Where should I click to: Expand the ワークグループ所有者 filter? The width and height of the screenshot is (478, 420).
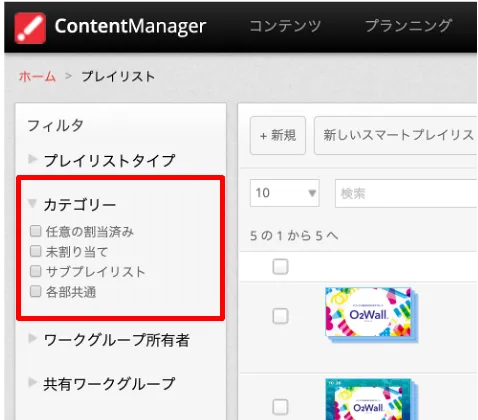click(32, 338)
